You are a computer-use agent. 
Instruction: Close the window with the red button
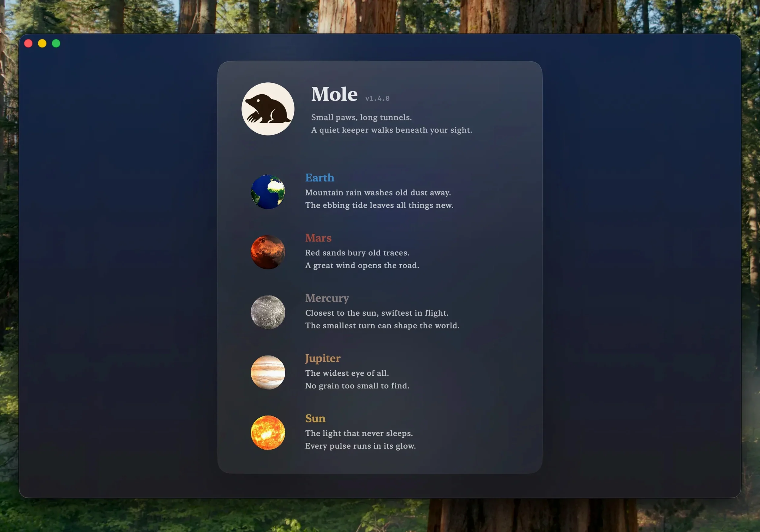tap(28, 43)
